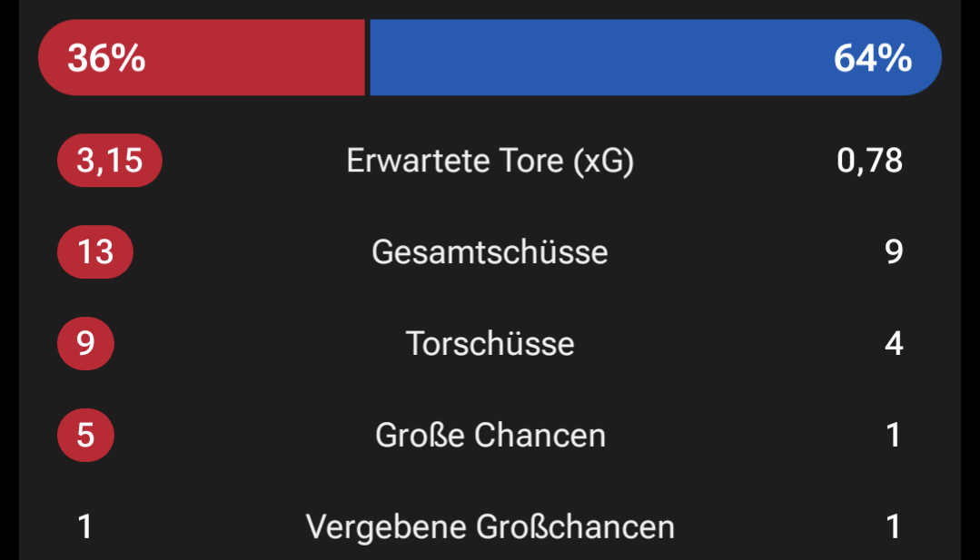Click the red 13 Gesamtschüsse badge
The image size is (980, 560).
pos(94,251)
